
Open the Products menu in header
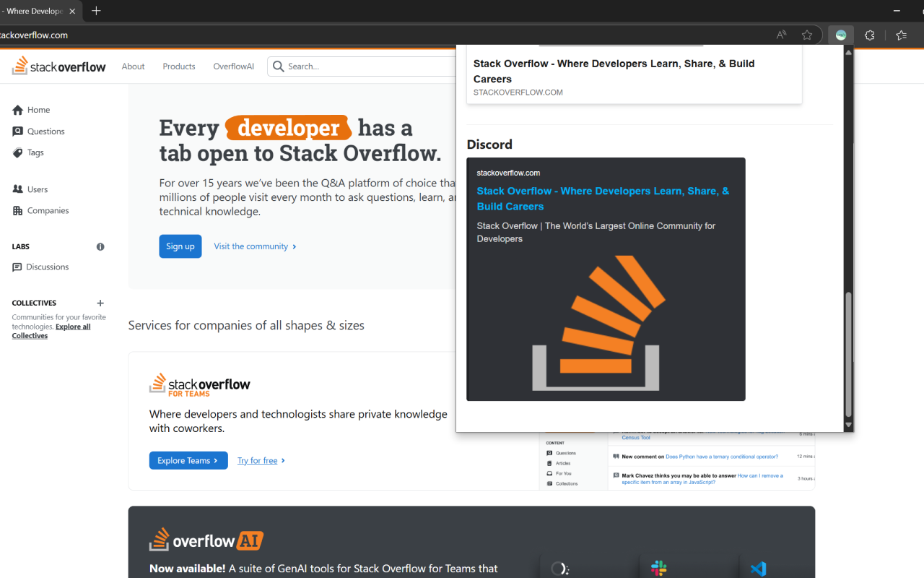pos(179,66)
